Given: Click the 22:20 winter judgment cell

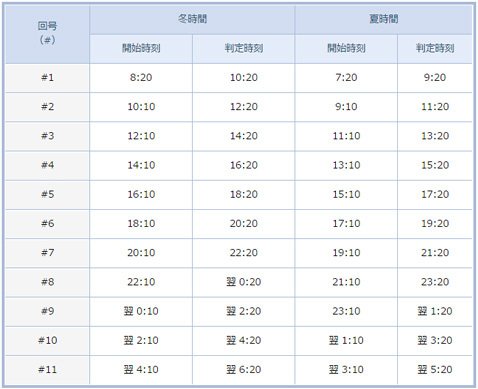Looking at the screenshot, I should pos(244,253).
